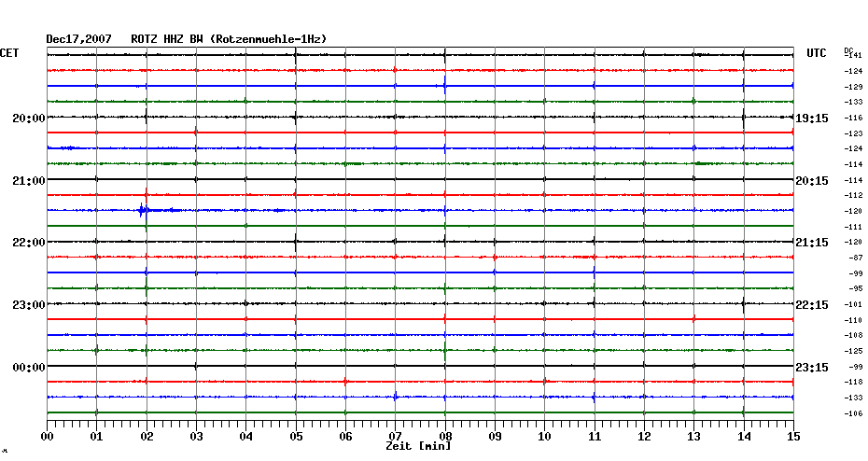The image size is (868, 461).
Task: Click the 21:15 UTC time label
Action: click(x=812, y=243)
